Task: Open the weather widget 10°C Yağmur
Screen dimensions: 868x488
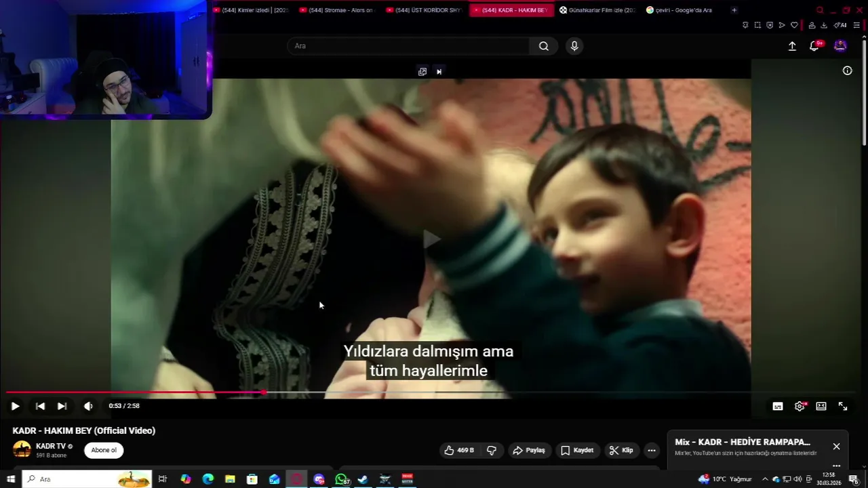Action: click(725, 479)
